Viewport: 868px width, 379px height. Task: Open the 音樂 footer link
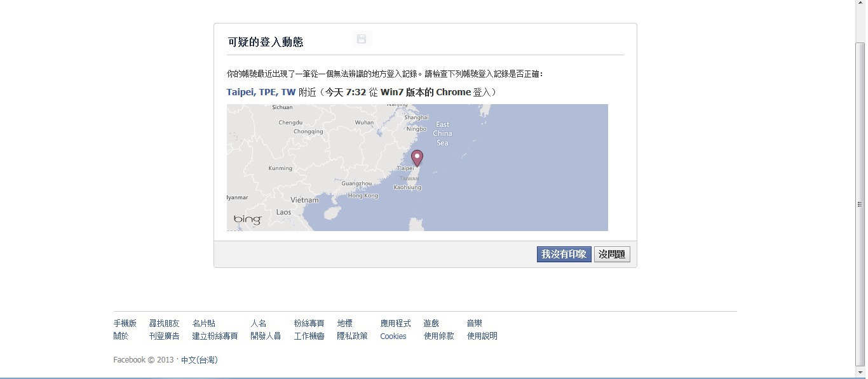pos(475,323)
